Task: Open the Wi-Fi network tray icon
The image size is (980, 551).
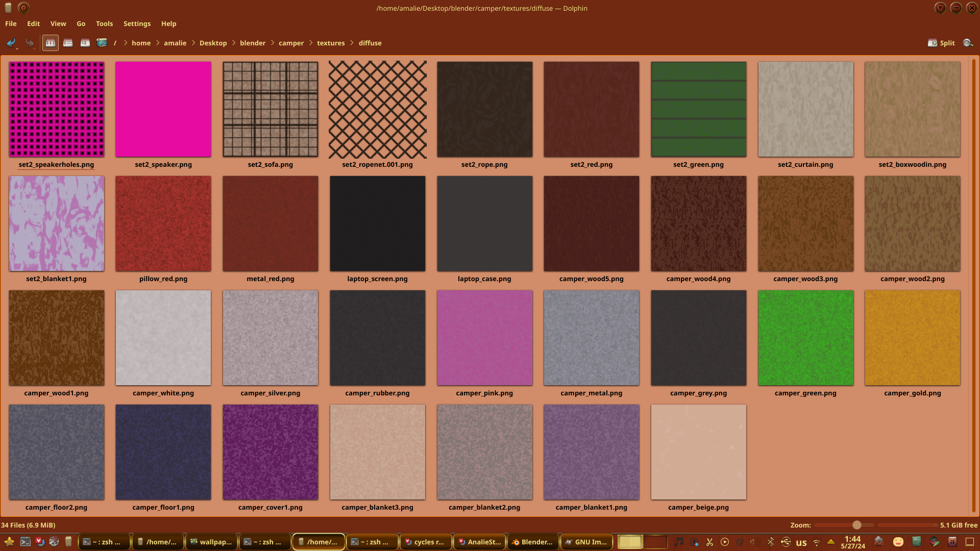Action: click(817, 542)
